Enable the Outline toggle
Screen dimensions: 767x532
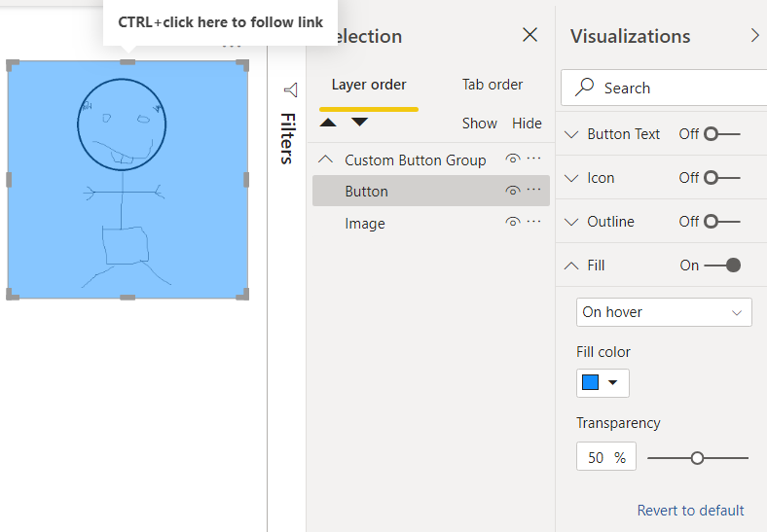(x=721, y=222)
